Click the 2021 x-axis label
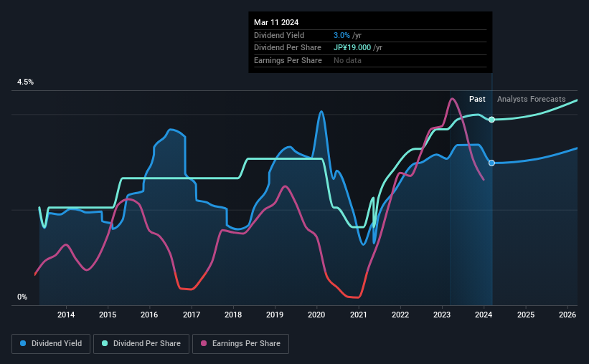The image size is (589, 364). [359, 315]
